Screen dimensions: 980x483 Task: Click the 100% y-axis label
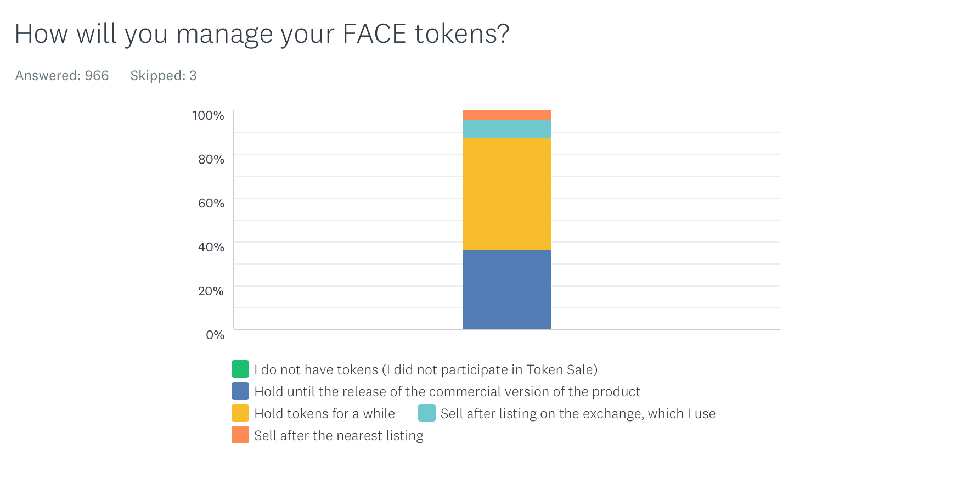[208, 115]
